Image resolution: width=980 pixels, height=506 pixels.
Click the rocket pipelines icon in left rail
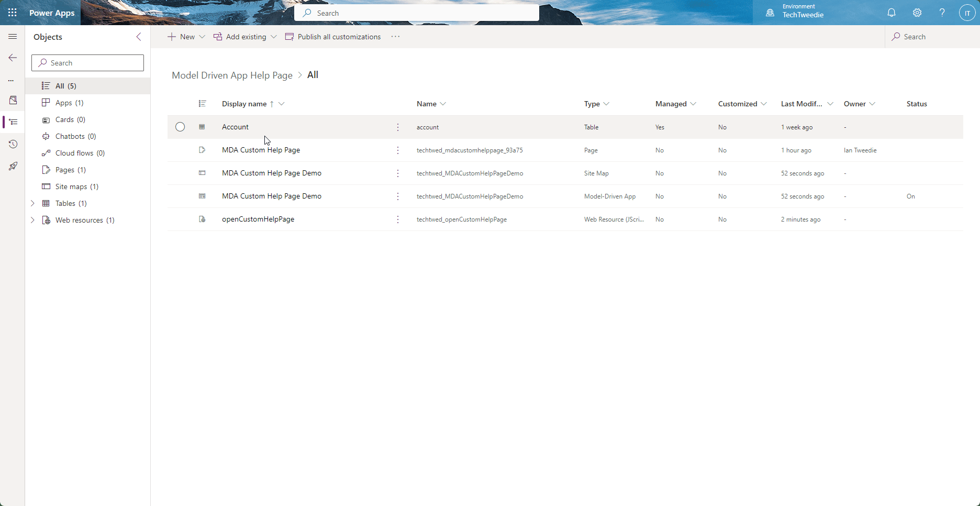13,166
